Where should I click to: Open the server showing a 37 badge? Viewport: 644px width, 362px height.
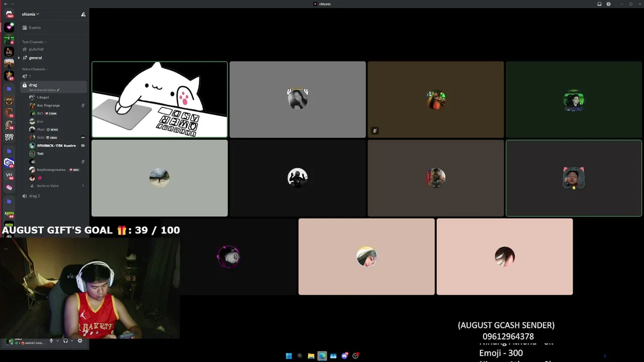(9, 76)
